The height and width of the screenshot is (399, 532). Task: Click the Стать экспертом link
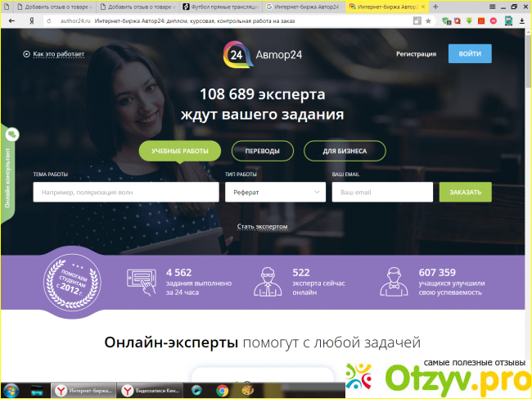[x=262, y=226]
